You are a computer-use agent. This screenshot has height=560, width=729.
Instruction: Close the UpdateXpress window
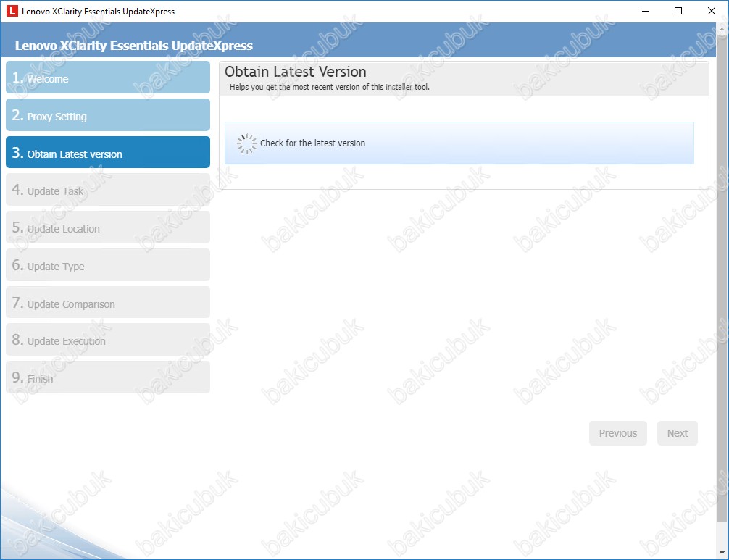pos(712,11)
